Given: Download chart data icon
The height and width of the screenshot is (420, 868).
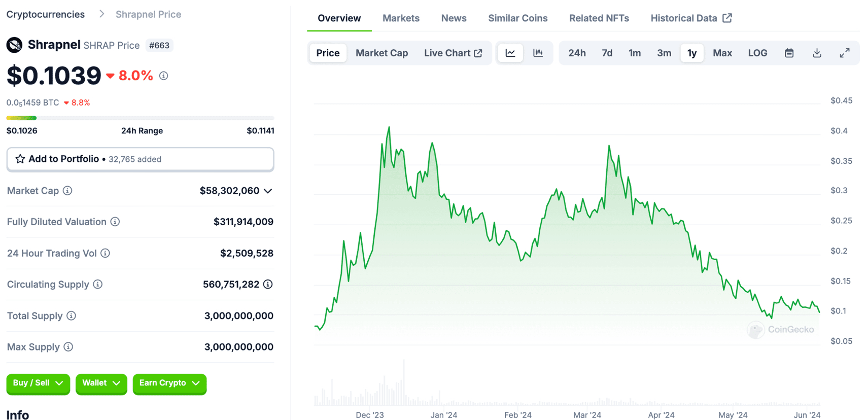Looking at the screenshot, I should (x=817, y=53).
